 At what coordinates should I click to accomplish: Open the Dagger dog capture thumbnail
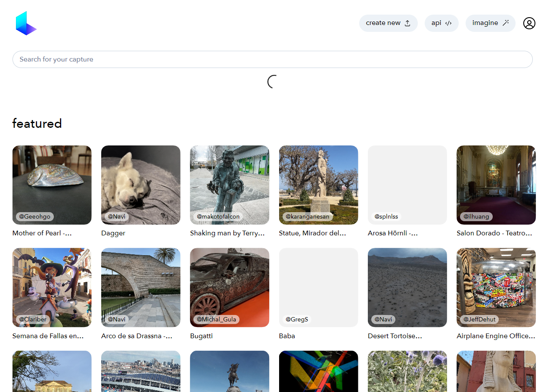pyautogui.click(x=140, y=181)
